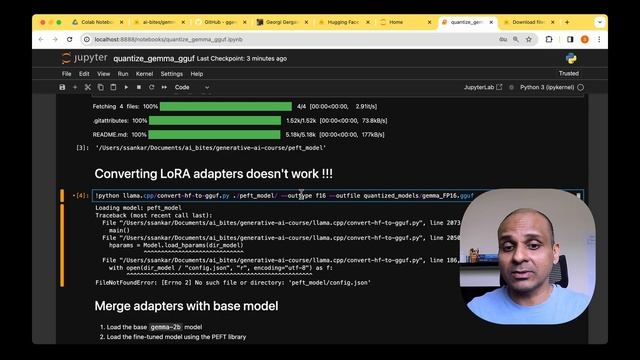Viewport: 640px width, 360px height.
Task: Open the Chrome three-dot menu
Action: (599, 40)
